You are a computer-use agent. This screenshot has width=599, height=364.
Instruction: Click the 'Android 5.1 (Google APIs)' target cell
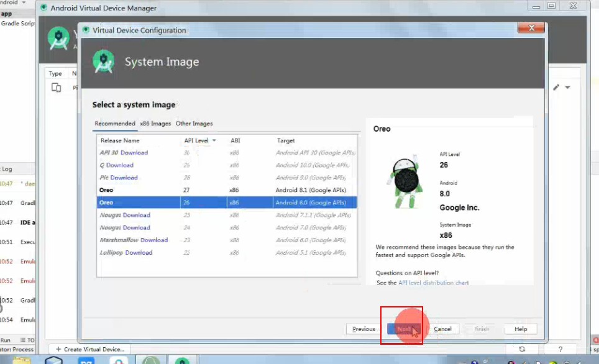311,252
